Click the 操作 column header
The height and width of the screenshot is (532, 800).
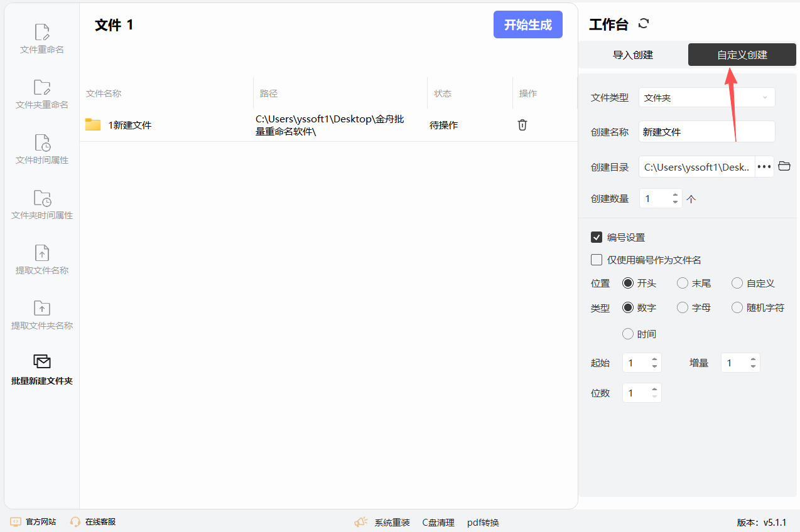[x=528, y=93]
